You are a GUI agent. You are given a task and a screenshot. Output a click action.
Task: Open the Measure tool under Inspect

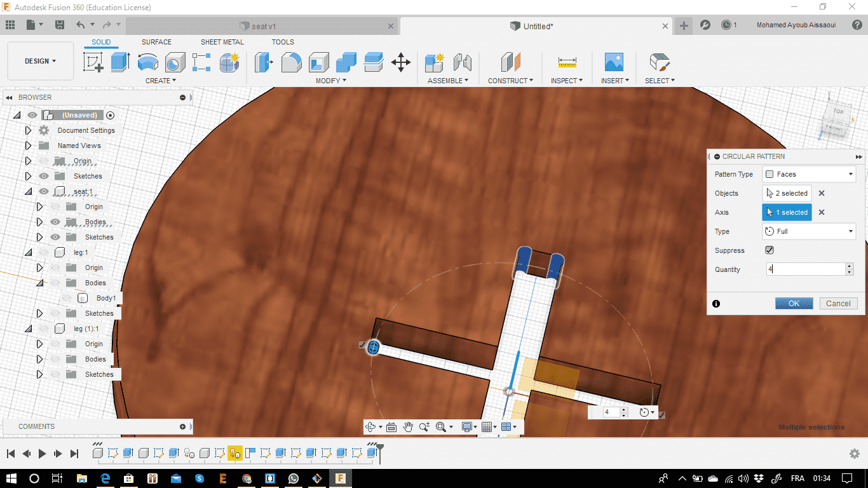coord(567,62)
